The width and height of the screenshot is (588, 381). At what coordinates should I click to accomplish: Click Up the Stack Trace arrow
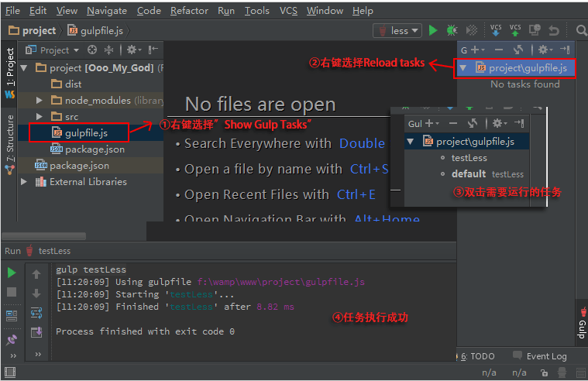(36, 274)
